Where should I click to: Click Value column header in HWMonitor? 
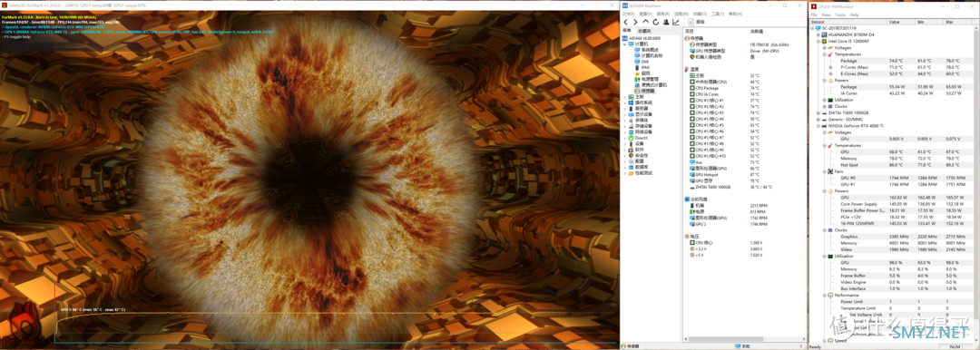pyautogui.click(x=901, y=21)
